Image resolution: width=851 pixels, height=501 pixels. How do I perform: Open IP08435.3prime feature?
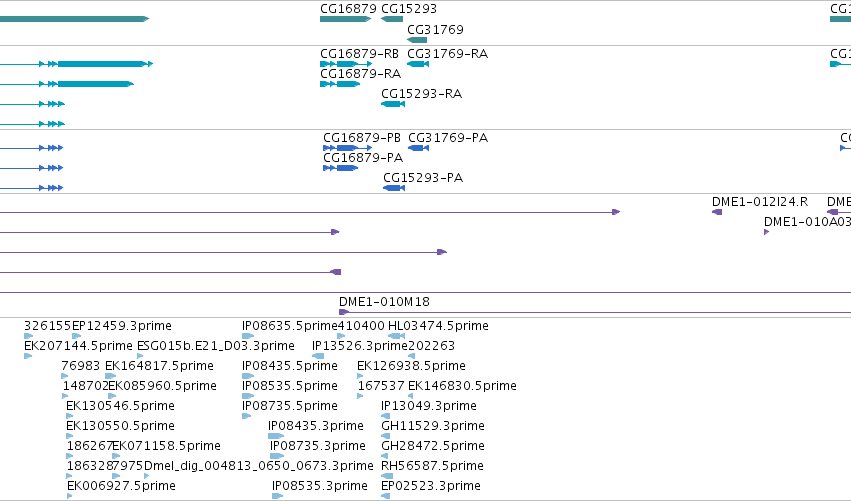point(276,436)
